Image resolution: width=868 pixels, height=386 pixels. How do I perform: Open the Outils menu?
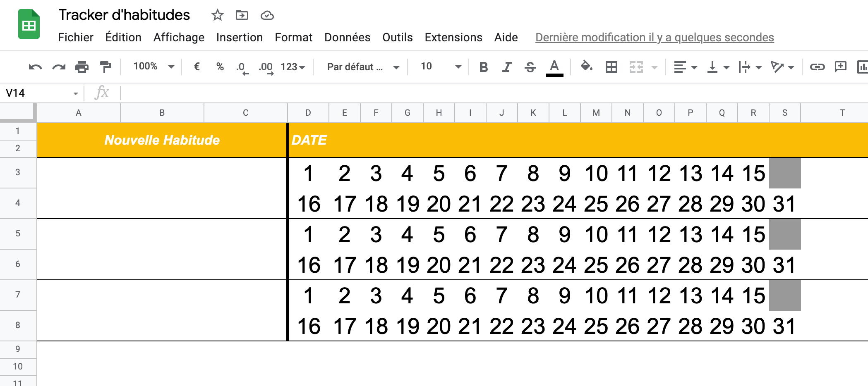(397, 37)
